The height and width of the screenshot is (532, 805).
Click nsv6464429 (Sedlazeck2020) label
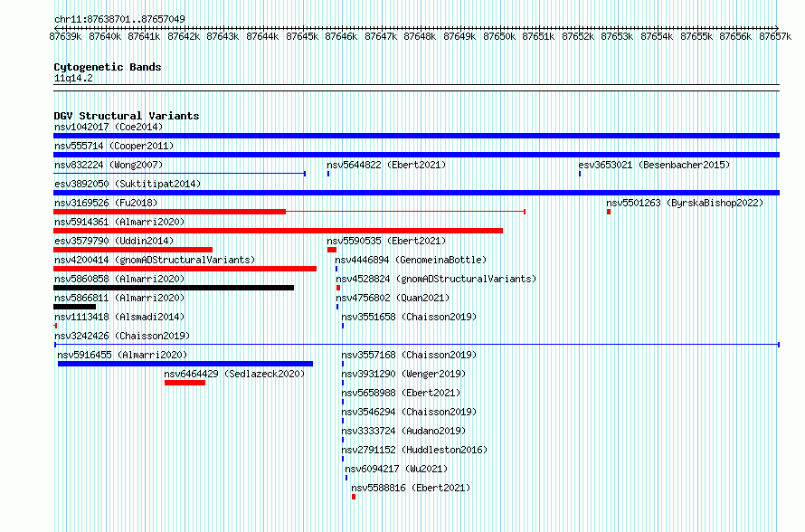click(234, 374)
